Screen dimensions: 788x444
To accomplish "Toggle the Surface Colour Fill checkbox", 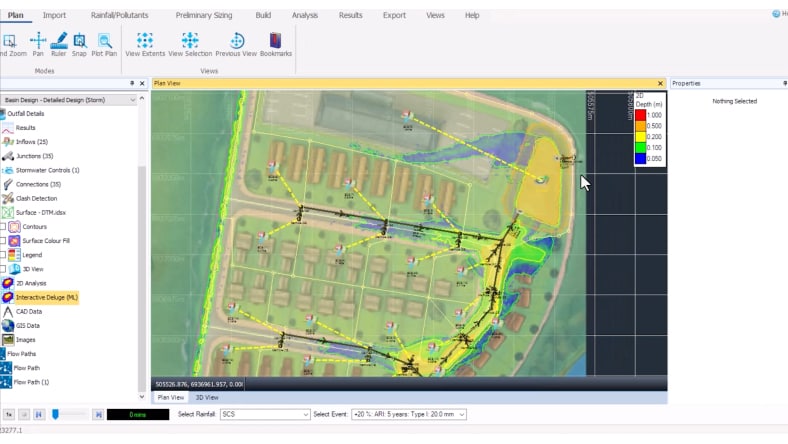I will 3,241.
